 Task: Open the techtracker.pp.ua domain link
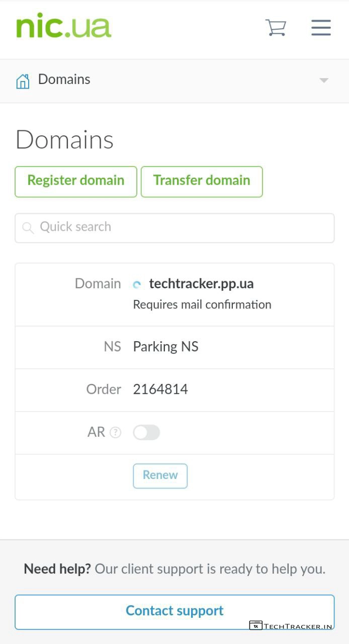click(x=201, y=284)
